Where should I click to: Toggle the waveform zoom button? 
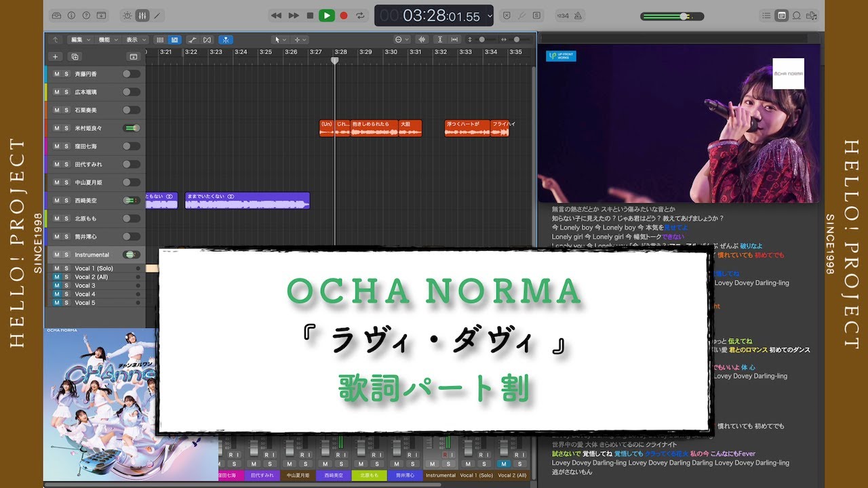(422, 40)
